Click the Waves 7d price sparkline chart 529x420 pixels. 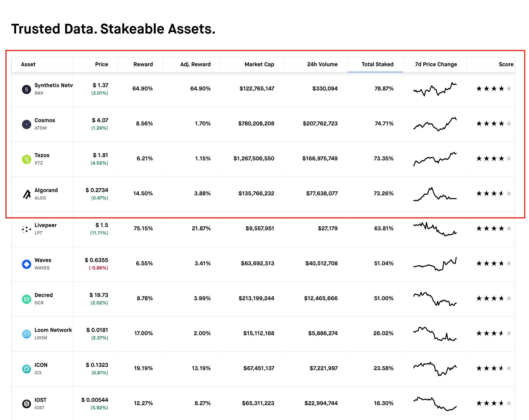click(435, 264)
